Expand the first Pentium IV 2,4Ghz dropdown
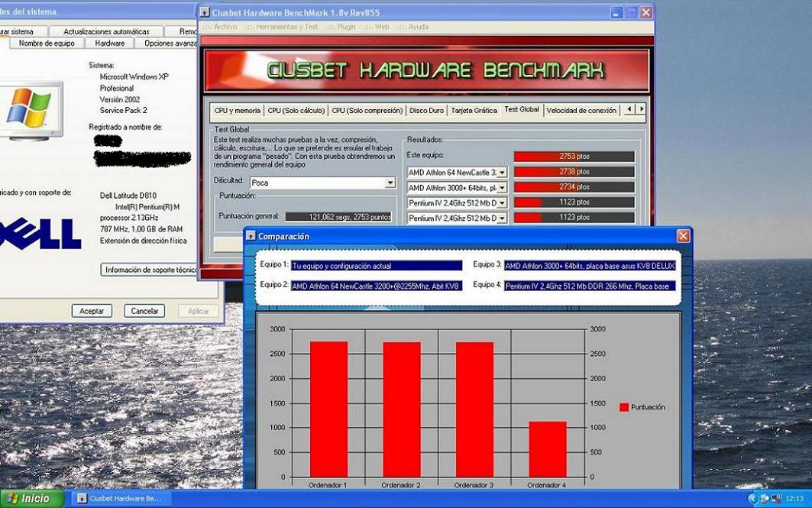812x508 pixels. click(x=502, y=203)
